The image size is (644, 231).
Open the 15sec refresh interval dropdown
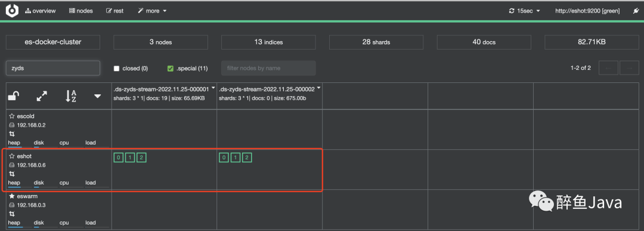(525, 11)
